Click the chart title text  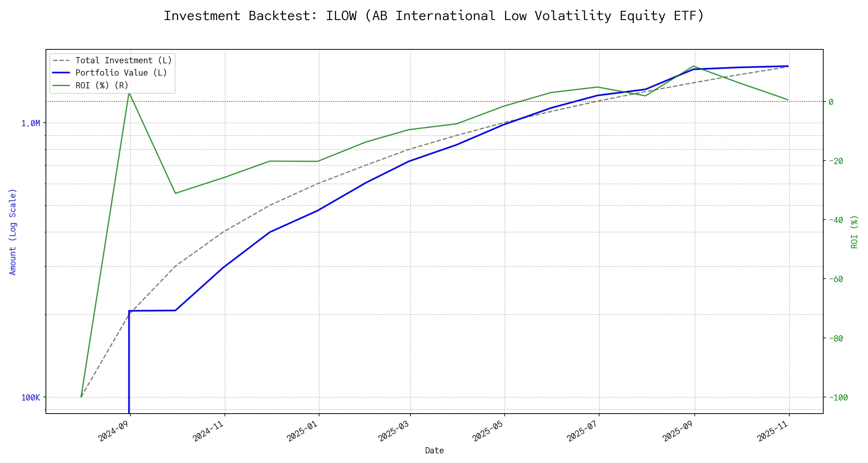[434, 16]
